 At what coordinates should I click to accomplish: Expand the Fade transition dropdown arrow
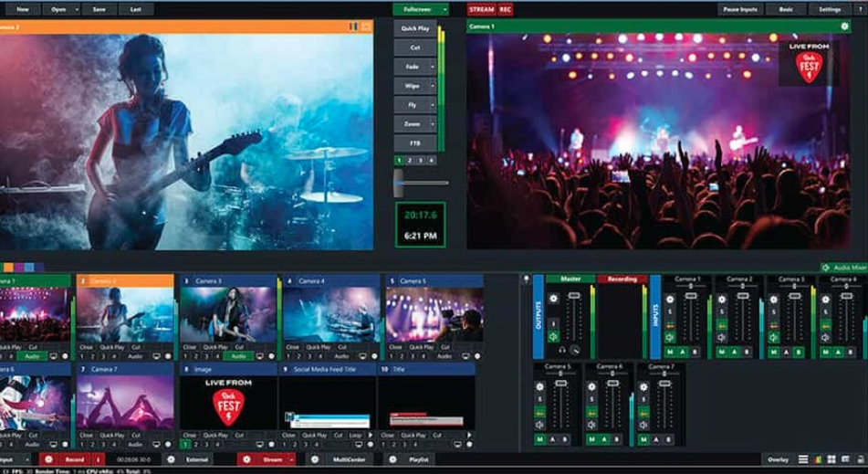tap(432, 66)
